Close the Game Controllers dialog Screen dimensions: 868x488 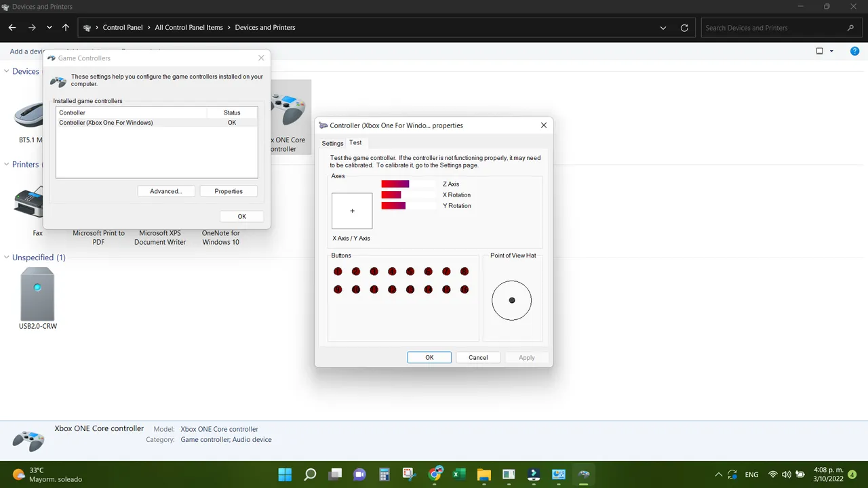click(261, 58)
